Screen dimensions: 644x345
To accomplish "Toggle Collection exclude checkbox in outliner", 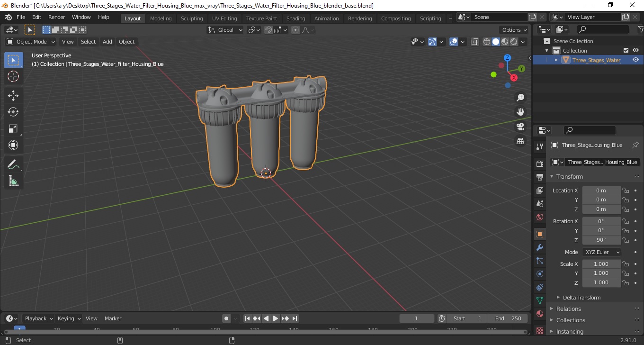I will click(626, 50).
